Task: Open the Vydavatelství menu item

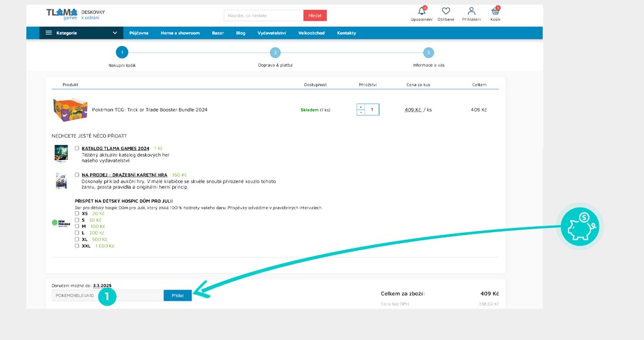Action: point(272,33)
